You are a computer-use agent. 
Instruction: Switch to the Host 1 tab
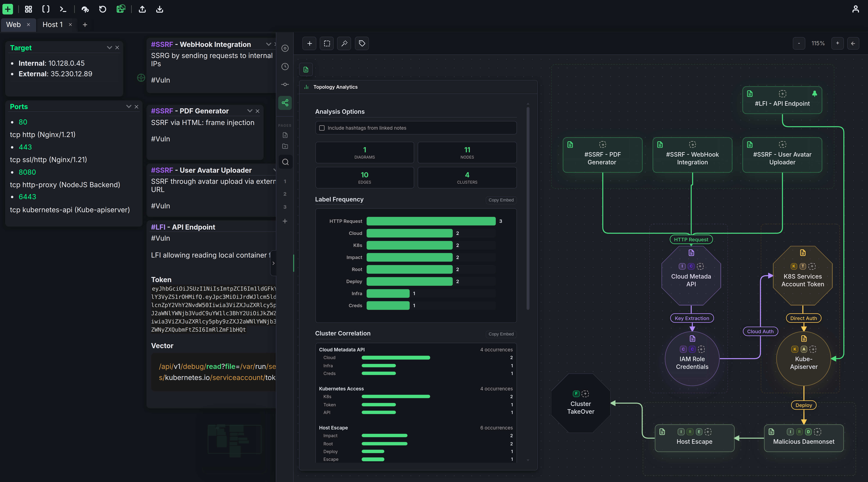pyautogui.click(x=53, y=25)
